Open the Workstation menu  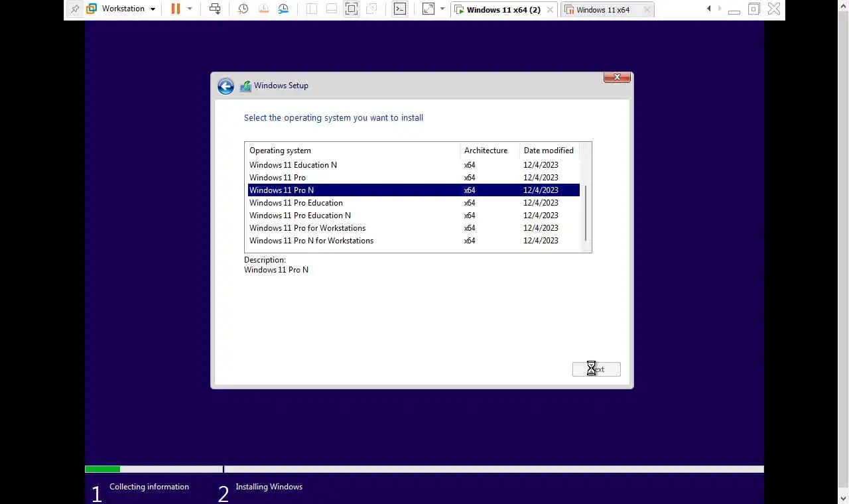pyautogui.click(x=129, y=9)
